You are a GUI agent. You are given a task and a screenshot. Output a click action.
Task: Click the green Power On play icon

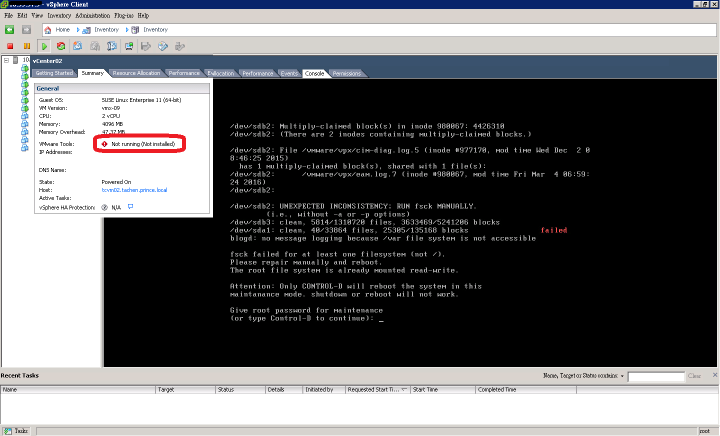tap(44, 46)
